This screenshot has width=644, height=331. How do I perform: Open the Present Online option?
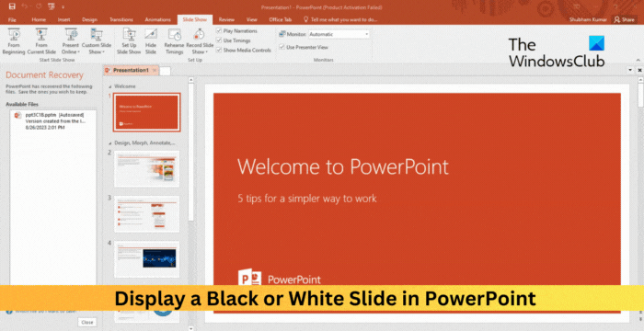tap(71, 41)
